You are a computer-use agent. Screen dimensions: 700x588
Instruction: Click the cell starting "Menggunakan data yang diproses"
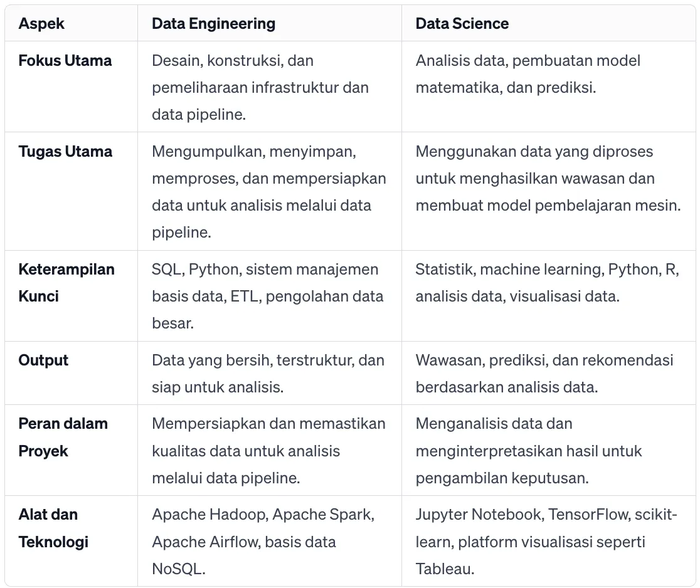pyautogui.click(x=548, y=179)
